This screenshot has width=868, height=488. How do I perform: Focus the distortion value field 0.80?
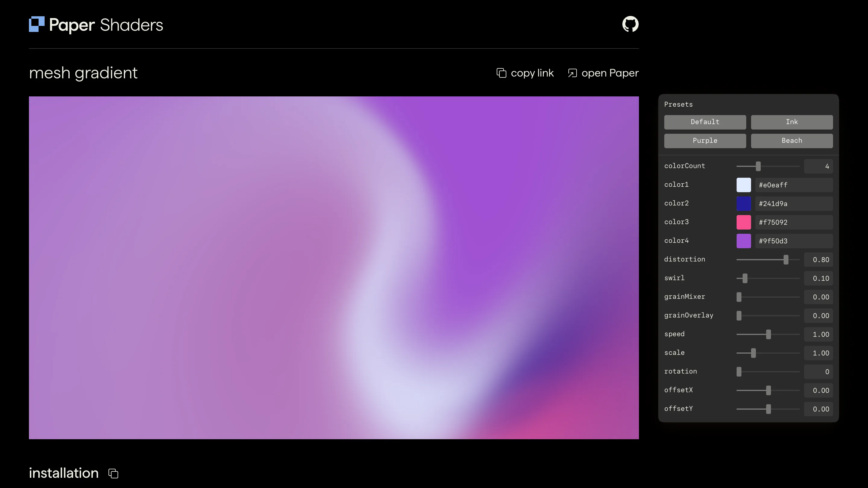point(819,260)
